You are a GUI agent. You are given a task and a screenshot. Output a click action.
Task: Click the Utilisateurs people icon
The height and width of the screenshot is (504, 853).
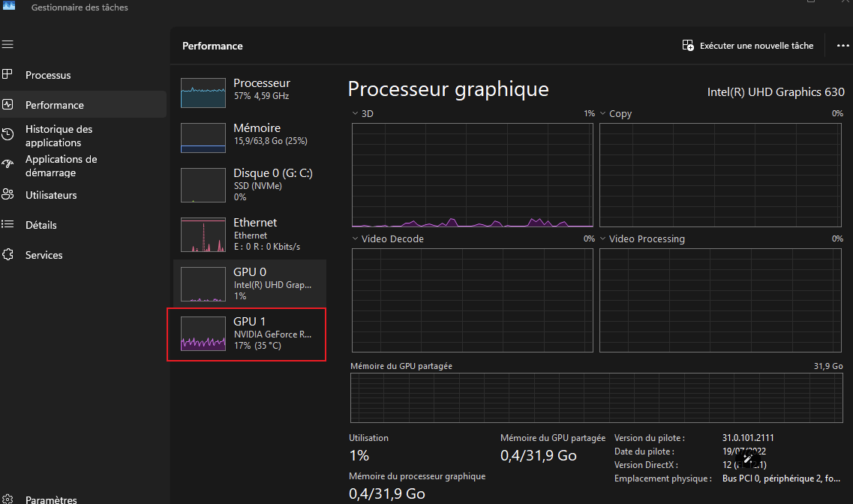coord(8,194)
